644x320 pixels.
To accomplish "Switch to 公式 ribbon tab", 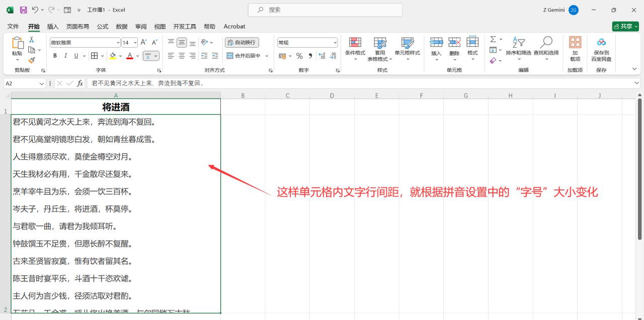I will pyautogui.click(x=103, y=27).
